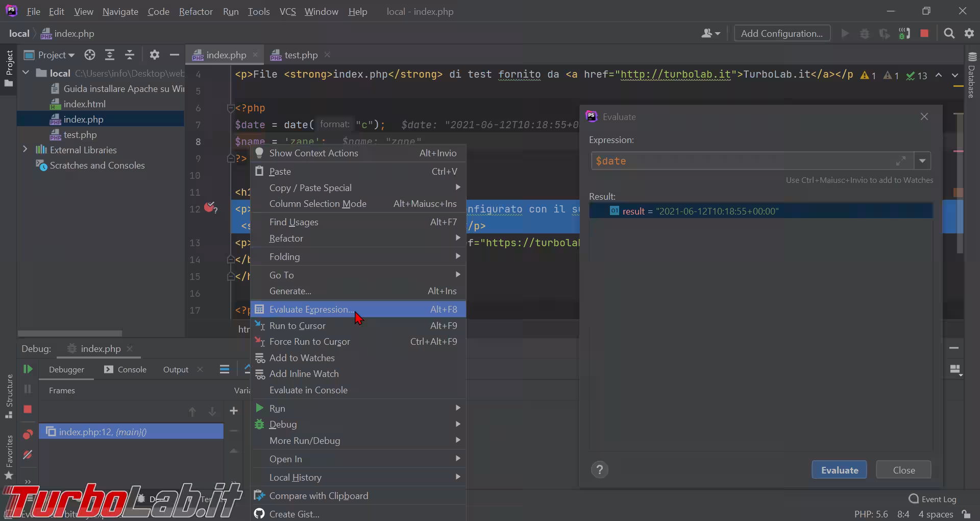
Task: Click Select Opened File target icon
Action: tap(90, 55)
